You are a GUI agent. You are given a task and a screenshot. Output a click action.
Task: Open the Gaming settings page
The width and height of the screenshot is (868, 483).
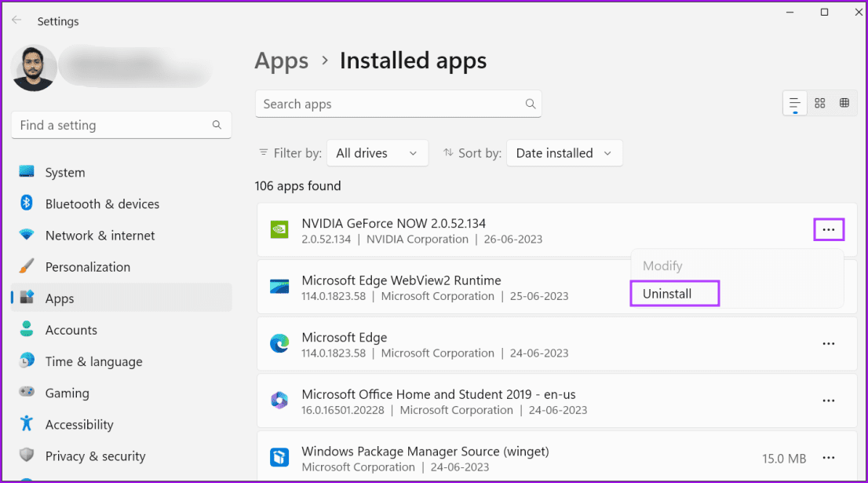[67, 393]
